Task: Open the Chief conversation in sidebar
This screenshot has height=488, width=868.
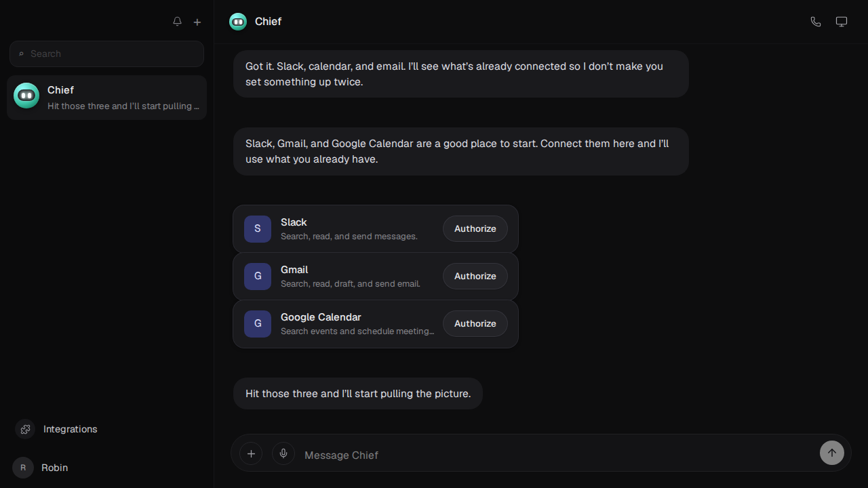Action: pyautogui.click(x=106, y=98)
